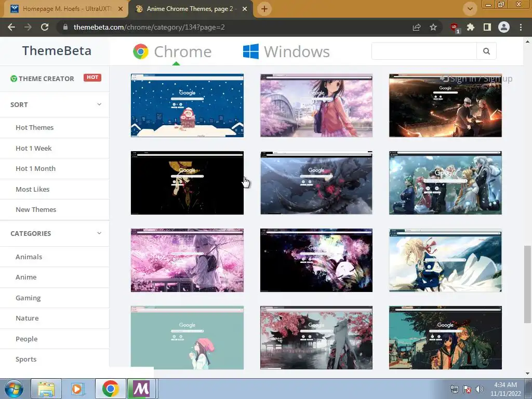Image resolution: width=532 pixels, height=399 pixels.
Task: Click the volume speaker tray icon
Action: [480, 389]
